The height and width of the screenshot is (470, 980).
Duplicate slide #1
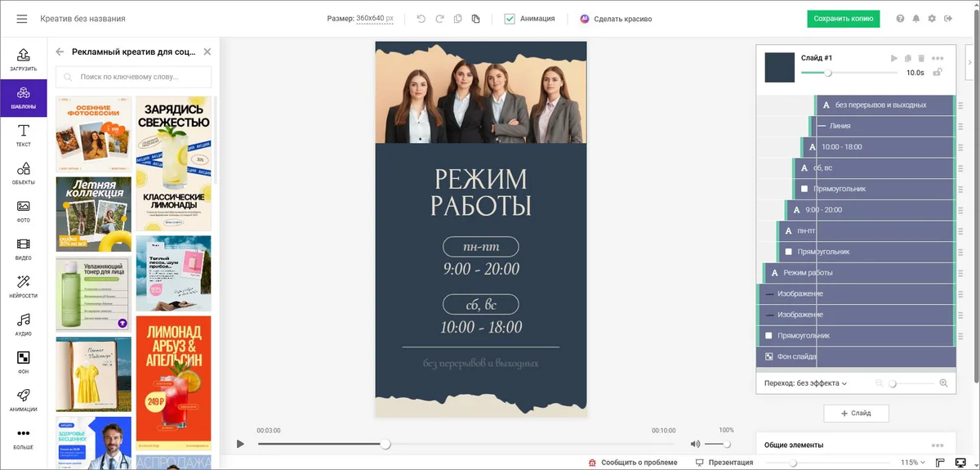point(908,58)
